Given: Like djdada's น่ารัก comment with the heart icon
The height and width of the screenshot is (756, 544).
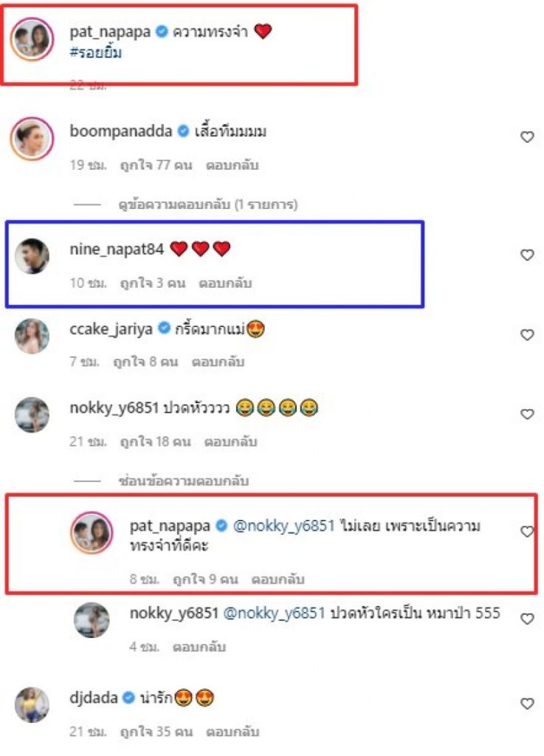Looking at the screenshot, I should click(527, 704).
